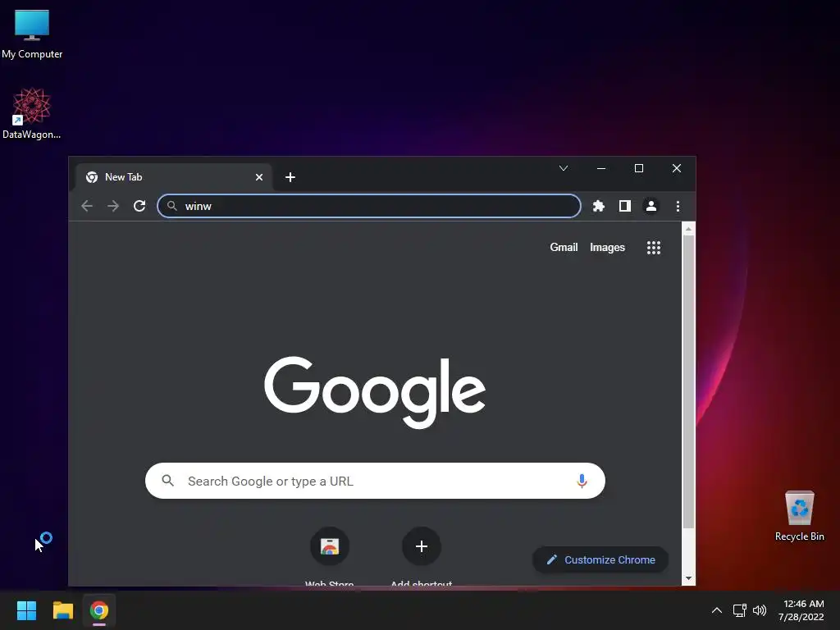This screenshot has width=840, height=630.
Task: Click the Search Google or type a URL box
Action: (375, 481)
